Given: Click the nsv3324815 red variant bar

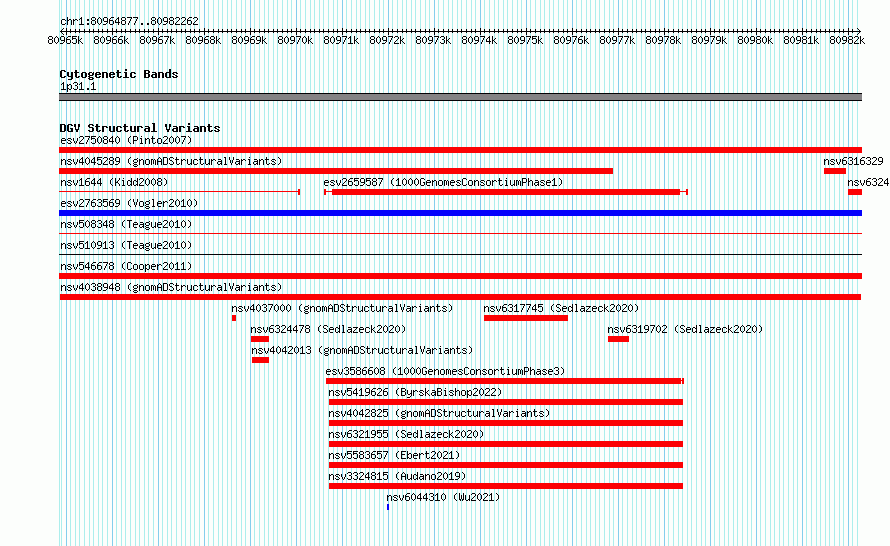Looking at the screenshot, I should click(506, 486).
